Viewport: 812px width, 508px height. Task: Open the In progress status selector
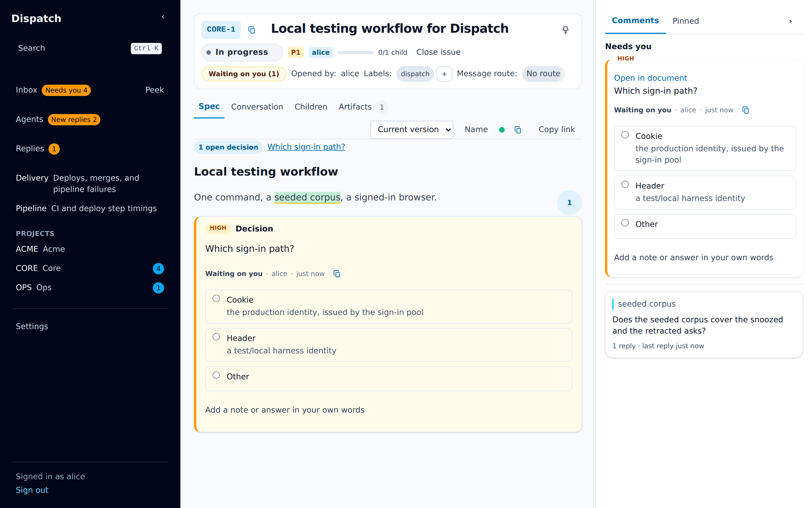[x=242, y=52]
